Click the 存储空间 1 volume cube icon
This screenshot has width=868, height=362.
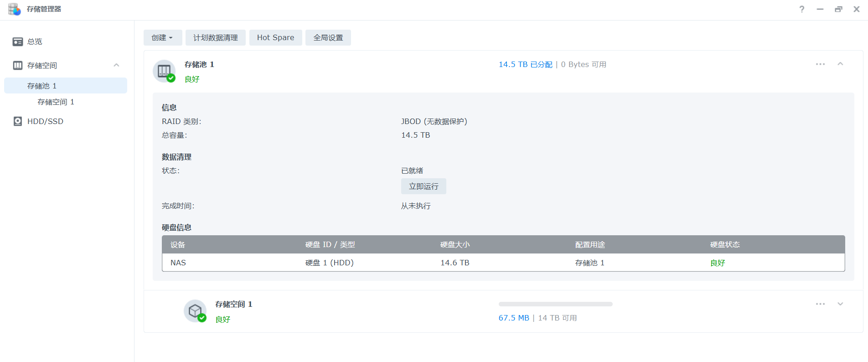click(x=195, y=311)
